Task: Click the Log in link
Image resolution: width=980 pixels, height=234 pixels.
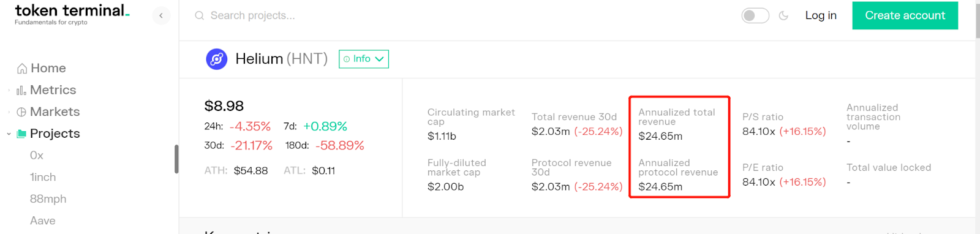Action: (821, 16)
